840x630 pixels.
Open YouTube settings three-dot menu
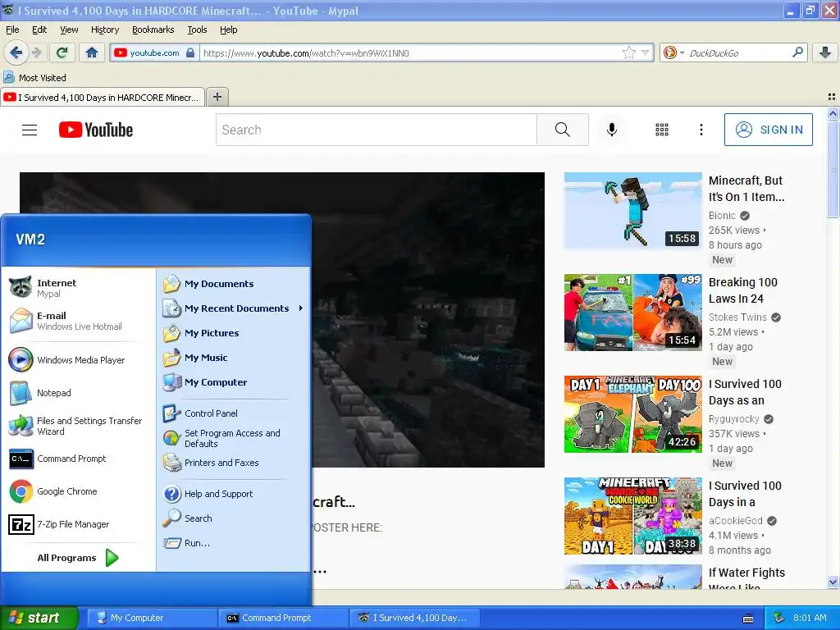(701, 130)
